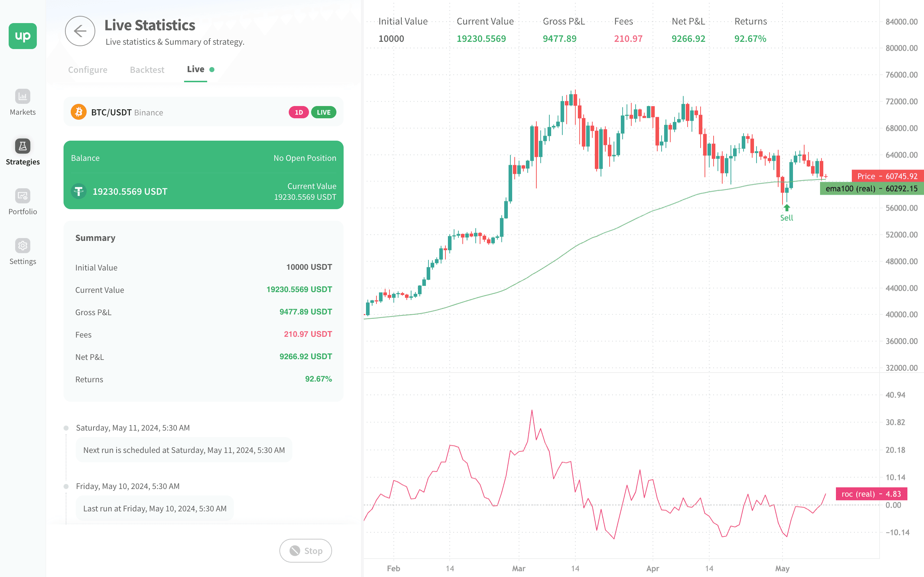Click the next scheduled run log entry
Screen dimensions: 924x577
click(x=184, y=450)
